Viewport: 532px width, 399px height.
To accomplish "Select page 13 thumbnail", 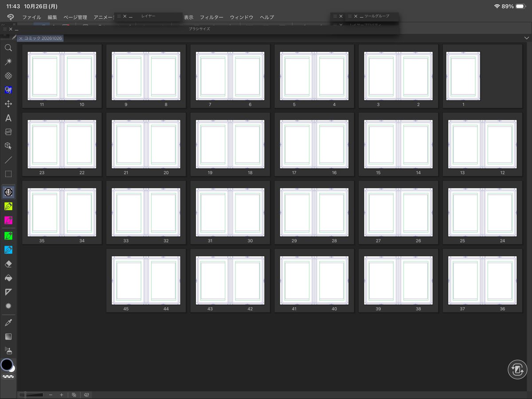I will [465, 145].
